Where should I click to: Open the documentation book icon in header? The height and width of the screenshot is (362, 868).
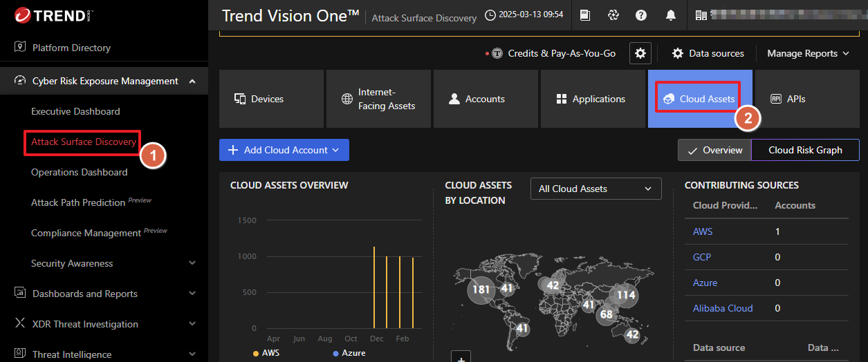click(x=585, y=15)
